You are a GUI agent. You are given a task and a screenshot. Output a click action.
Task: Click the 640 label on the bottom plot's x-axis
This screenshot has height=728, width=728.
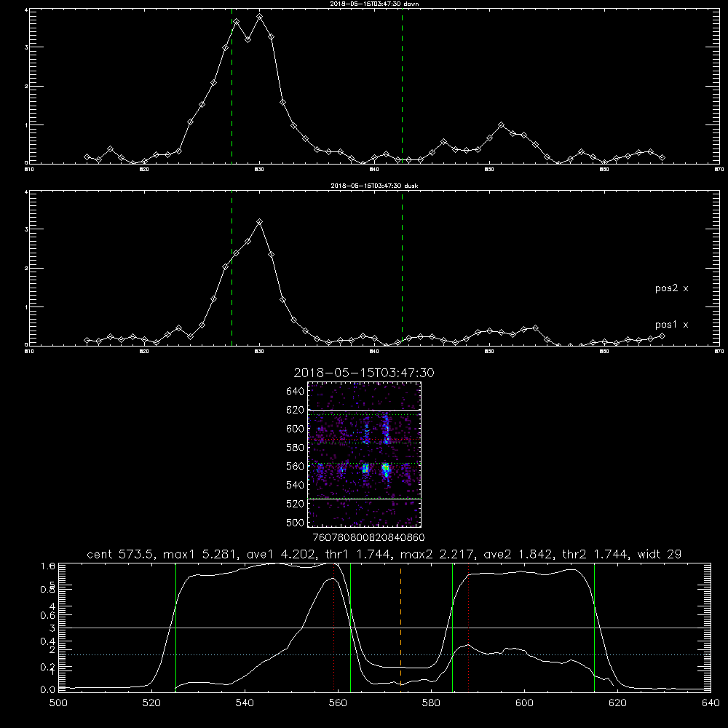coord(711,703)
